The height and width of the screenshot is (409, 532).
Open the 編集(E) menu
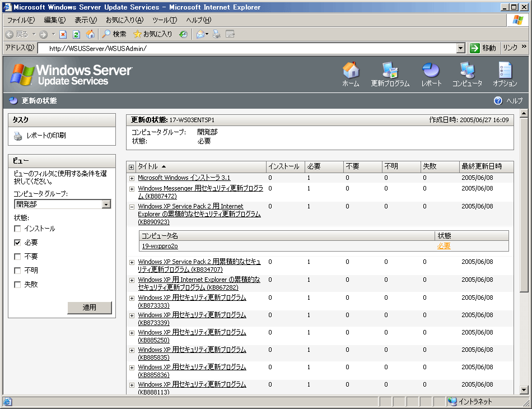[x=55, y=20]
